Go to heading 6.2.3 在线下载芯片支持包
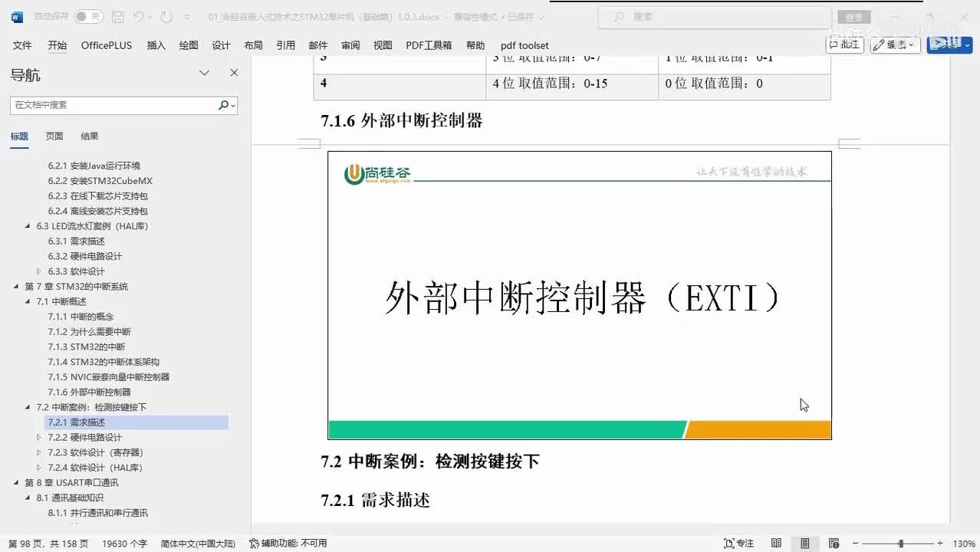This screenshot has width=980, height=552. pyautogui.click(x=98, y=196)
